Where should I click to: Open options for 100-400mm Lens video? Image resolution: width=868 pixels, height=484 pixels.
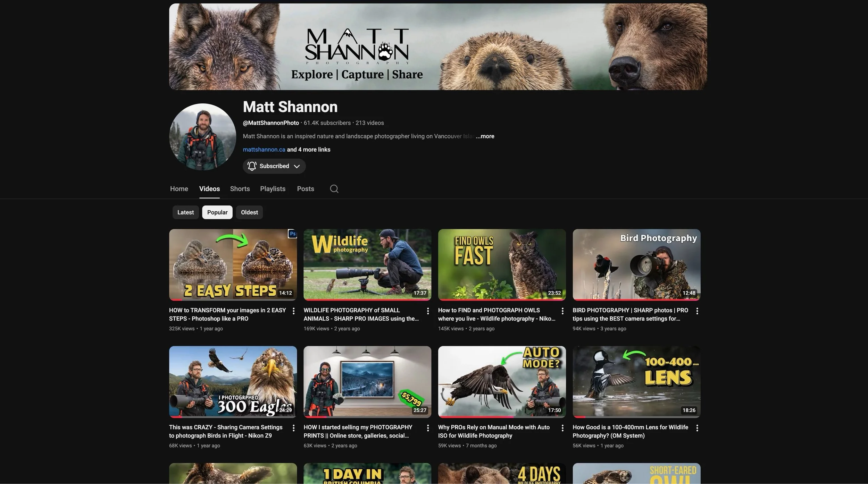coord(697,428)
